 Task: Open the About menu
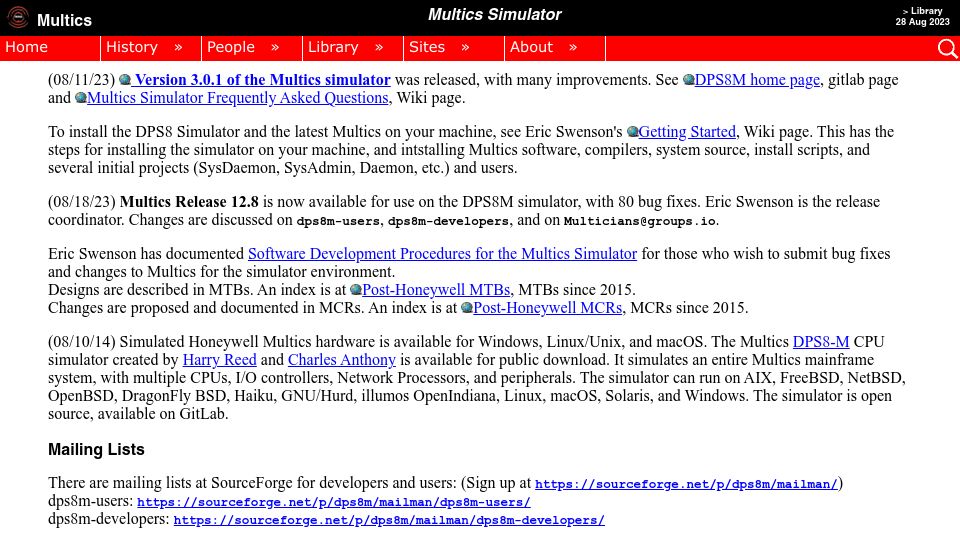coord(555,48)
